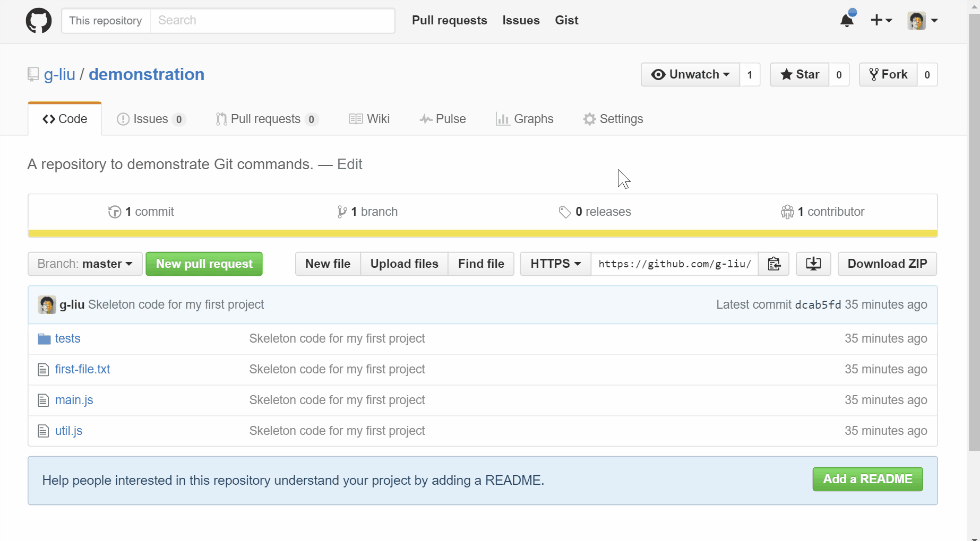Open the tests folder icon
The height and width of the screenshot is (541, 980).
(x=44, y=339)
